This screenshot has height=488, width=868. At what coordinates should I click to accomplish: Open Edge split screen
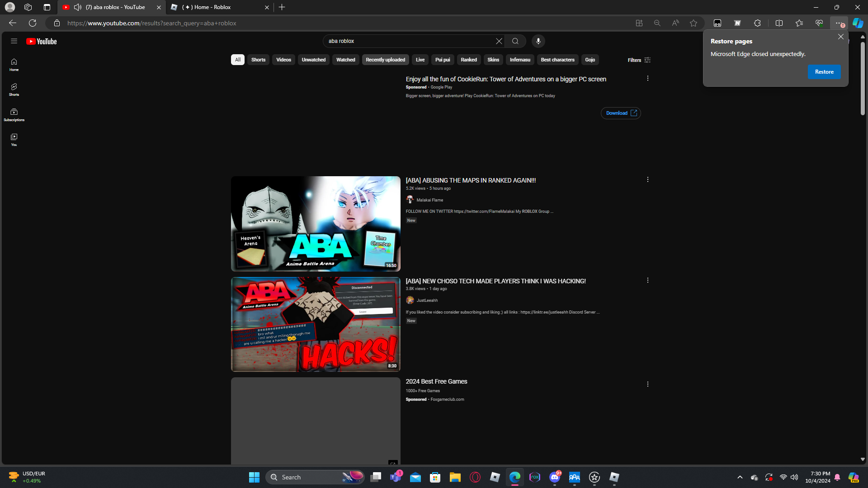[x=779, y=23]
